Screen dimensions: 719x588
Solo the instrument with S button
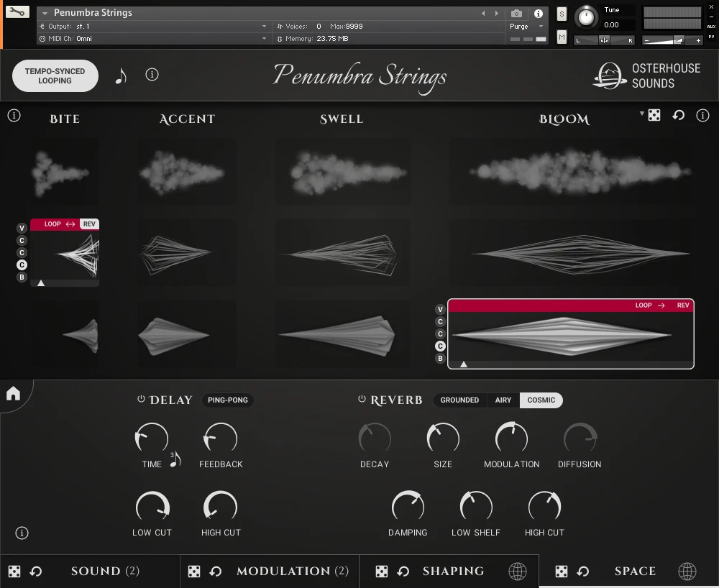click(x=562, y=14)
